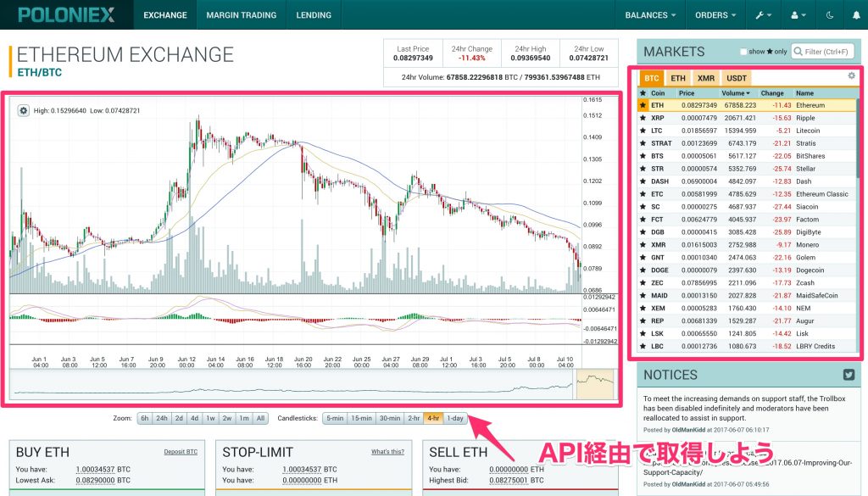The height and width of the screenshot is (496, 868).
Task: Enable show starred only checkbox
Action: coord(743,52)
